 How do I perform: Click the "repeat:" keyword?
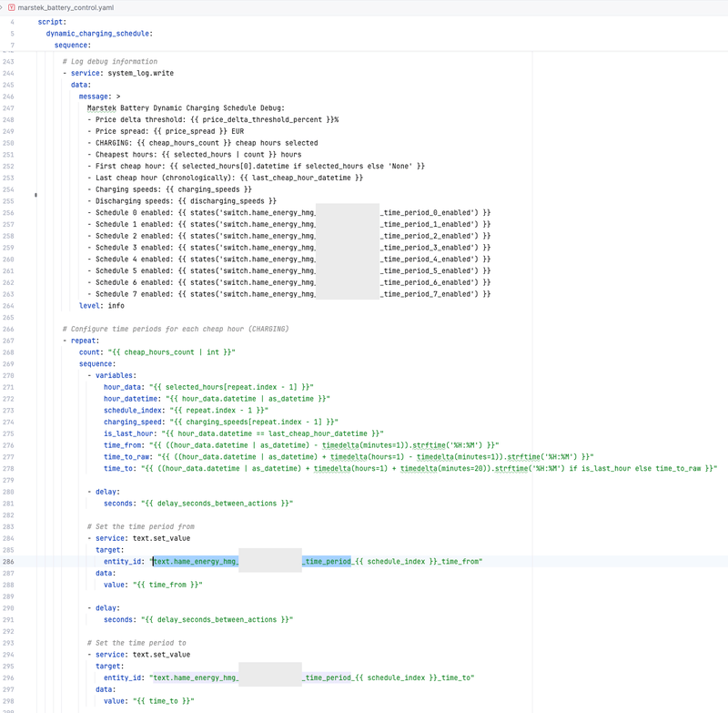point(85,341)
